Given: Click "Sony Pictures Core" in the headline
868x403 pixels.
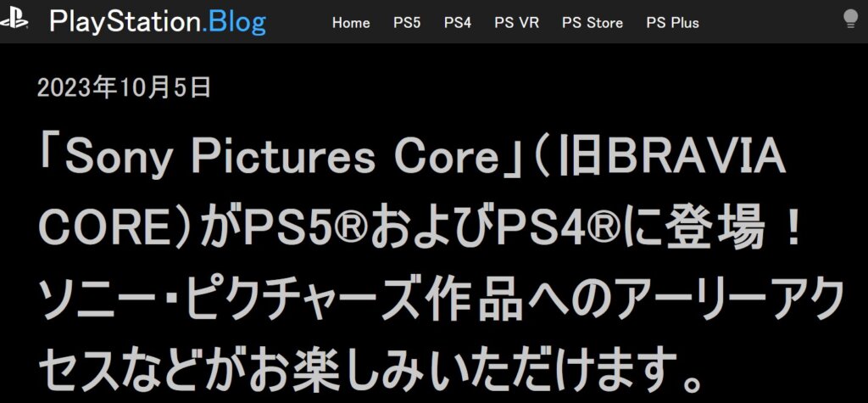Looking at the screenshot, I should pos(281,157).
